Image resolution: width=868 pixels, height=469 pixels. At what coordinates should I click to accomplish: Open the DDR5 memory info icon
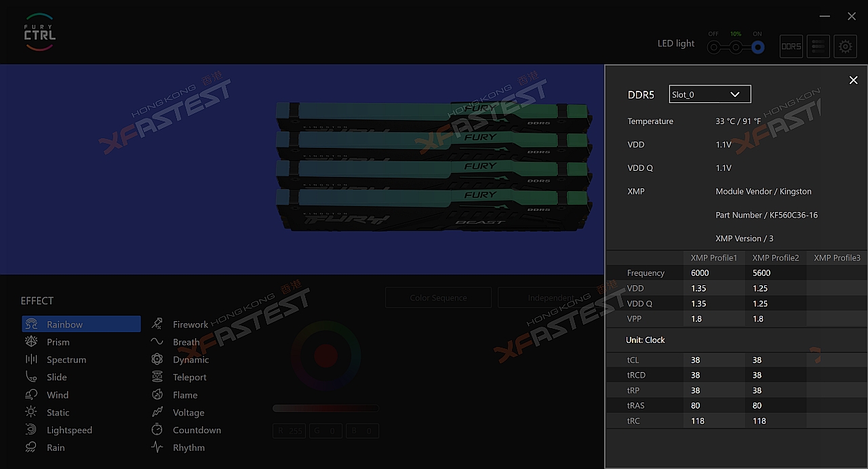(791, 47)
